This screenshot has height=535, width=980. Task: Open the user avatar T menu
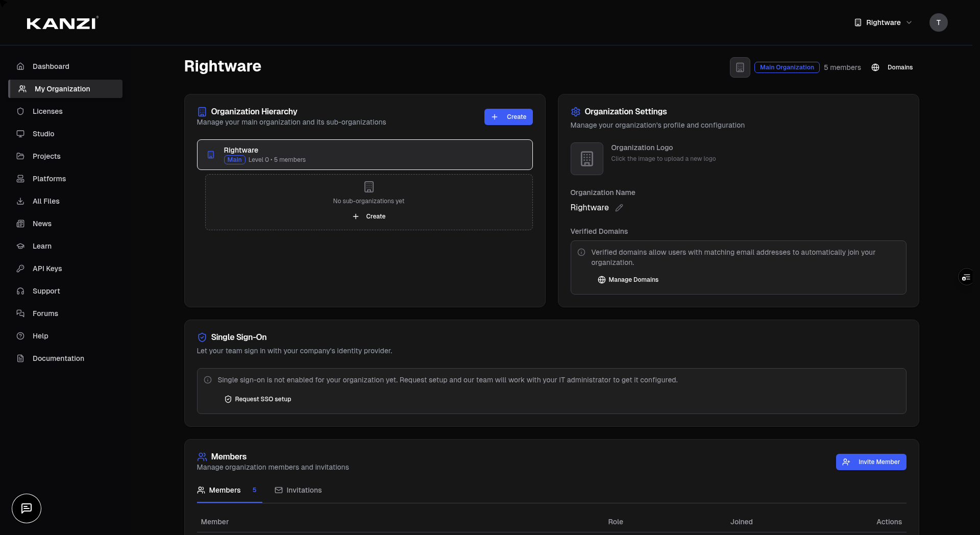point(938,22)
